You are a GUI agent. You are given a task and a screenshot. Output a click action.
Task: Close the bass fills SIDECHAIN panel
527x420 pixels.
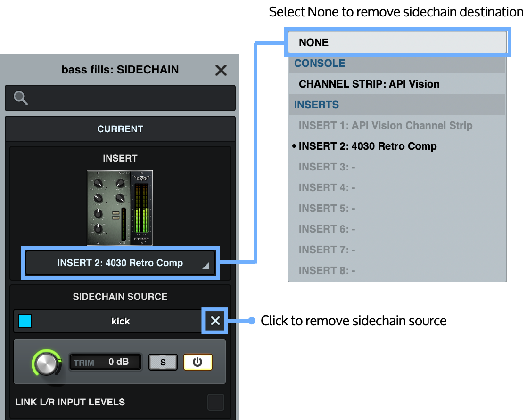[x=221, y=70]
